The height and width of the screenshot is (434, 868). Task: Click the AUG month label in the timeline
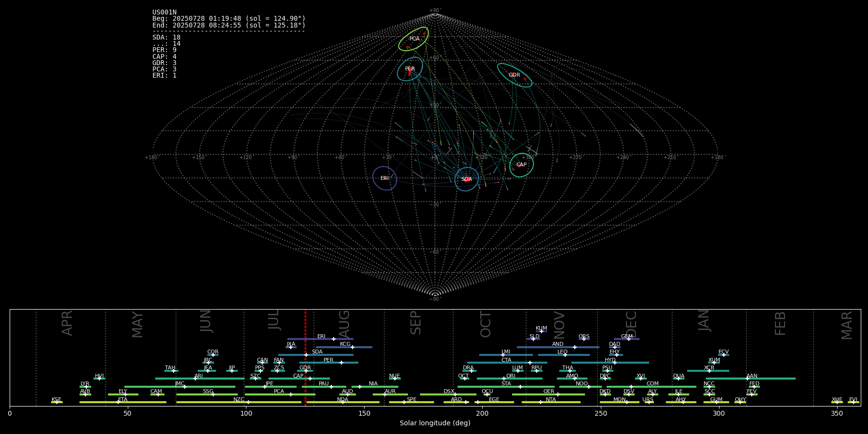tap(344, 324)
